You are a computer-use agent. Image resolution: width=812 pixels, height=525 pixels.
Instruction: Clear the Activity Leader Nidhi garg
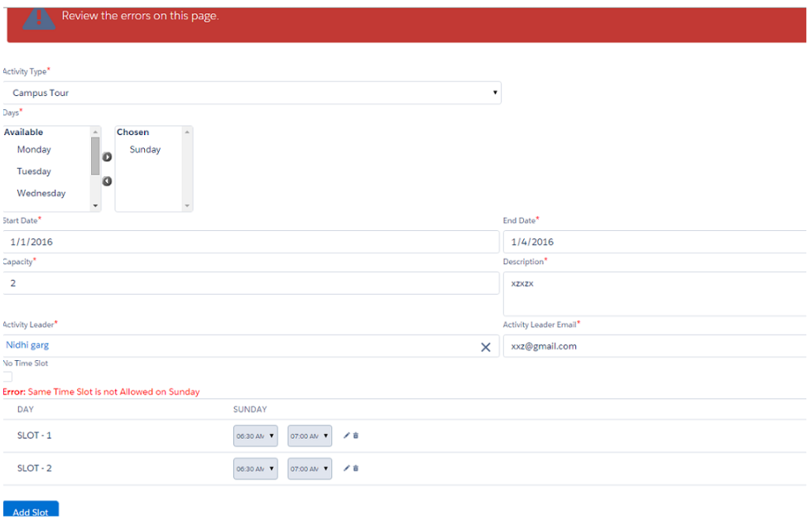[486, 347]
